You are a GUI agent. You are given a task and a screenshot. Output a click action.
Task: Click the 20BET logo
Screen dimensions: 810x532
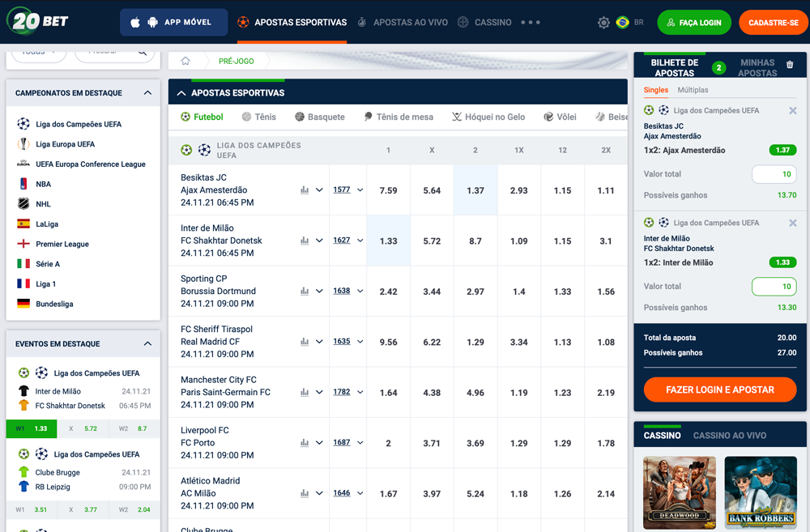click(x=38, y=21)
